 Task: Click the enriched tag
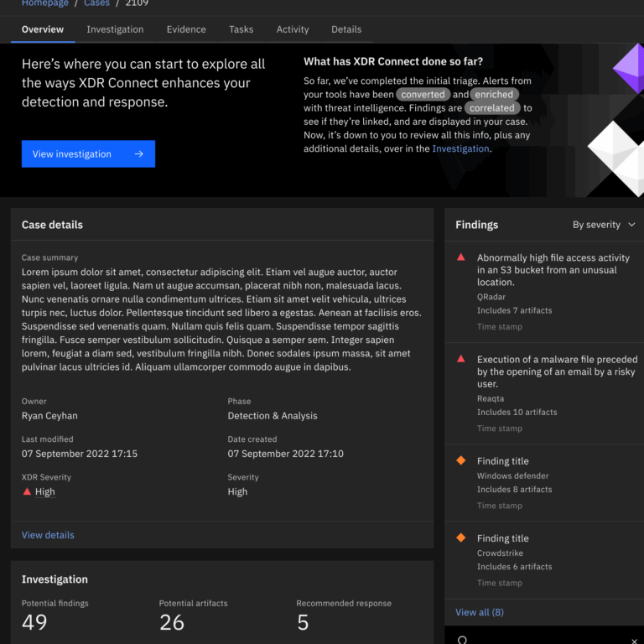coord(494,95)
